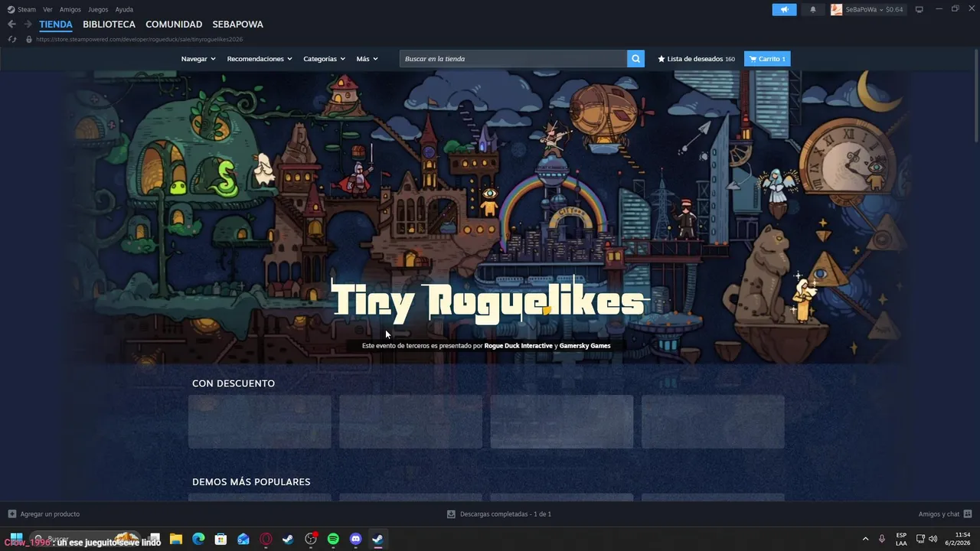Go forward with the forward arrow
The height and width of the screenshot is (551, 980).
(28, 24)
